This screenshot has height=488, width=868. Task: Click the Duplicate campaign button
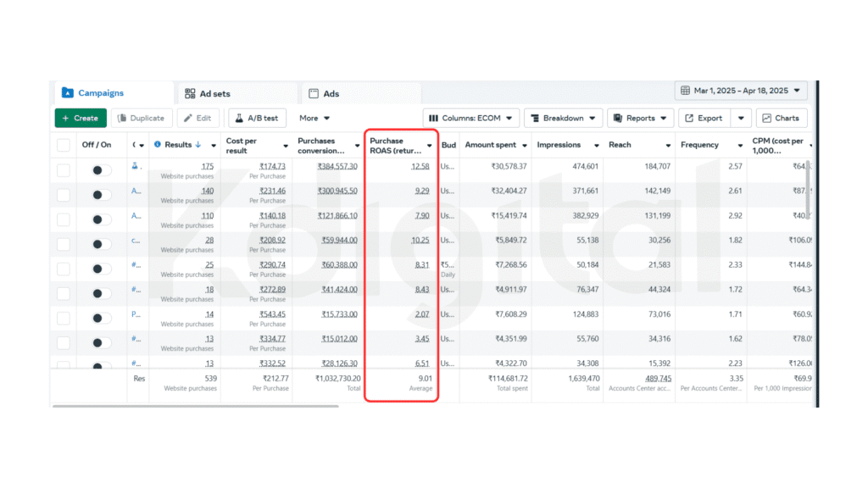point(141,119)
